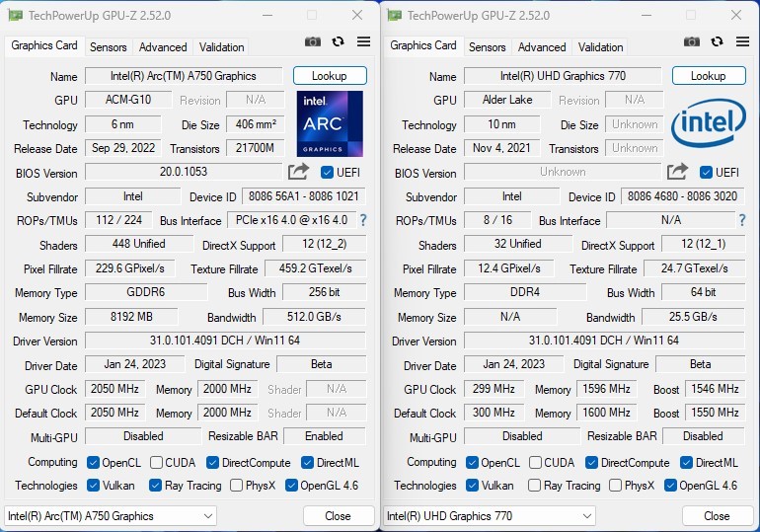This screenshot has height=532, width=760.
Task: Take screenshot with camera icon in left window
Action: tap(313, 42)
